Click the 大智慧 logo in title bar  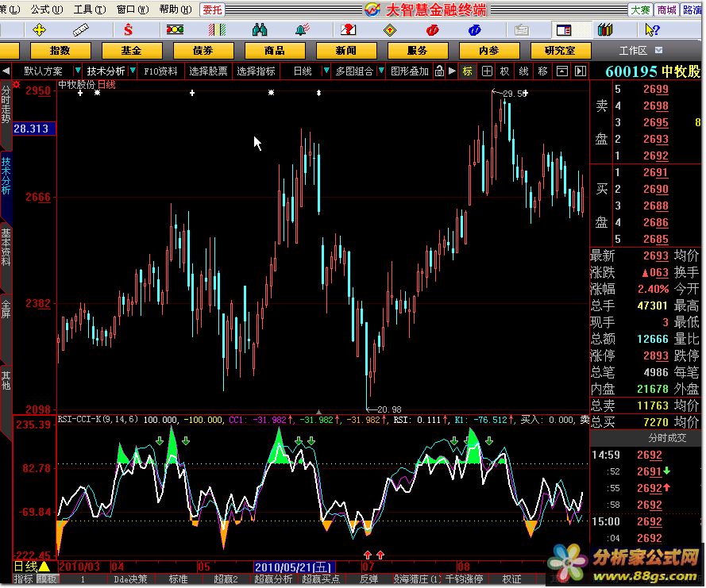pyautogui.click(x=372, y=9)
